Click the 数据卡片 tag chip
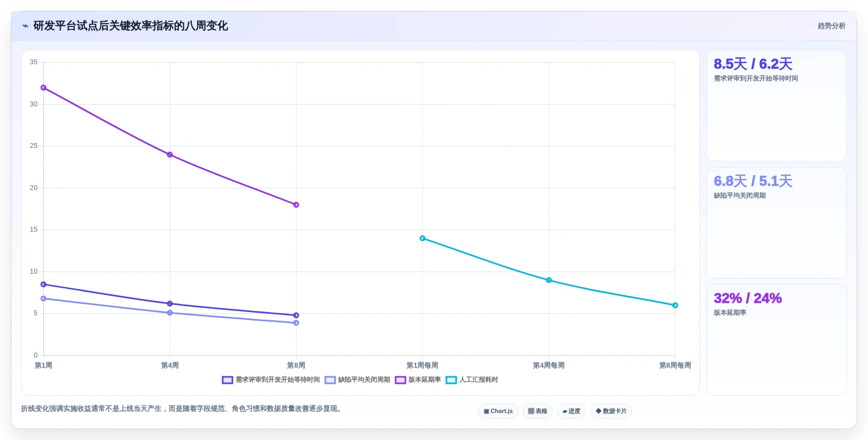This screenshot has height=440, width=868. point(611,411)
